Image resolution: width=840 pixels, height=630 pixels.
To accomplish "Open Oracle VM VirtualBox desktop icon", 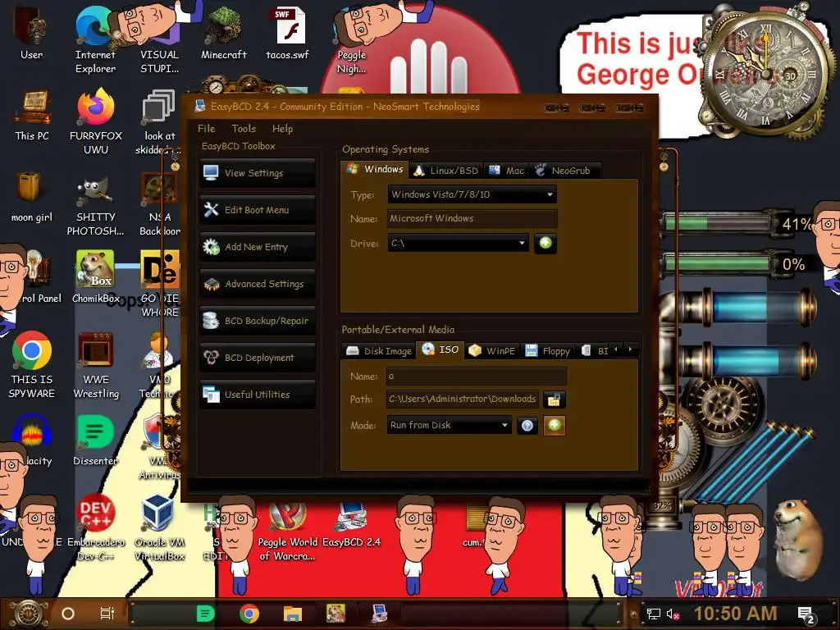I will [159, 527].
